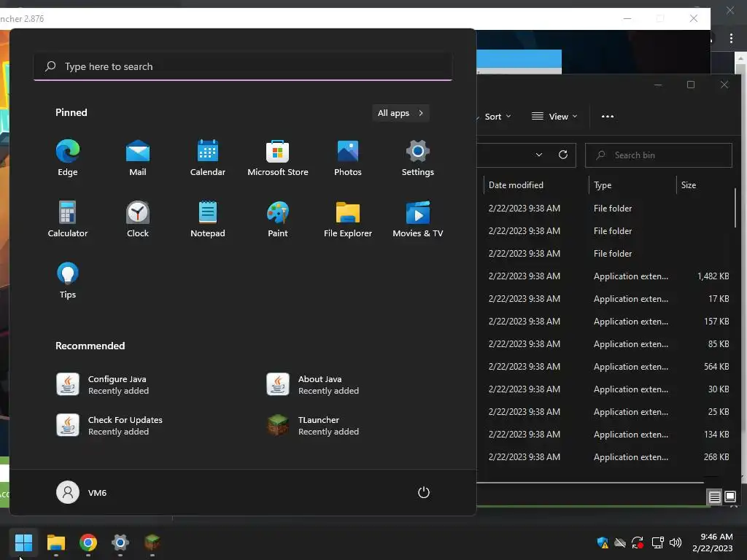Open File Explorer from the taskbar
This screenshot has width=747, height=560.
click(55, 542)
